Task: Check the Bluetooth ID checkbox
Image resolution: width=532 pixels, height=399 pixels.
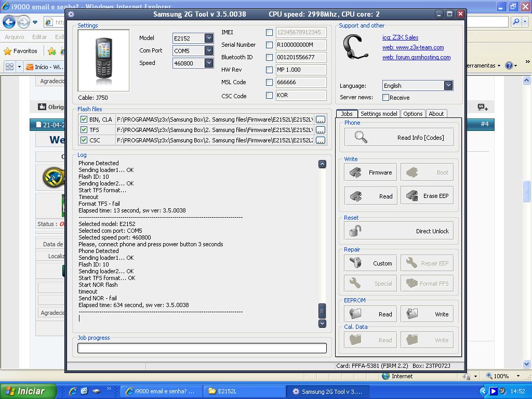Action: coord(270,57)
